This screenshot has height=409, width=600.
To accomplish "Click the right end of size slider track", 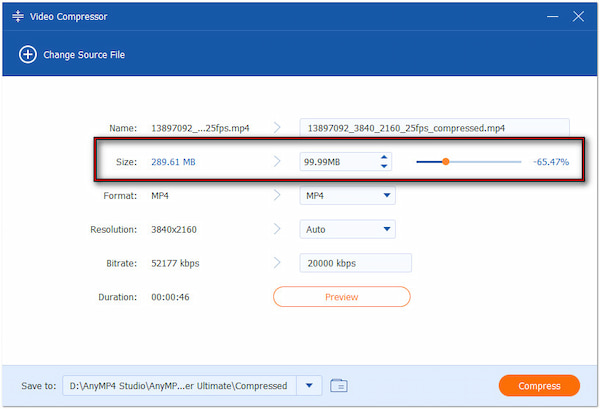I will click(518, 161).
